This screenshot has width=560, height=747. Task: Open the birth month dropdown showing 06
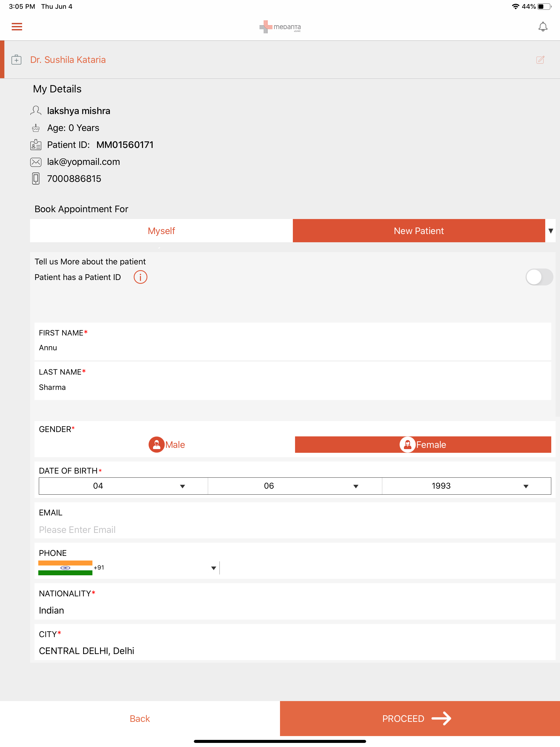pos(295,486)
